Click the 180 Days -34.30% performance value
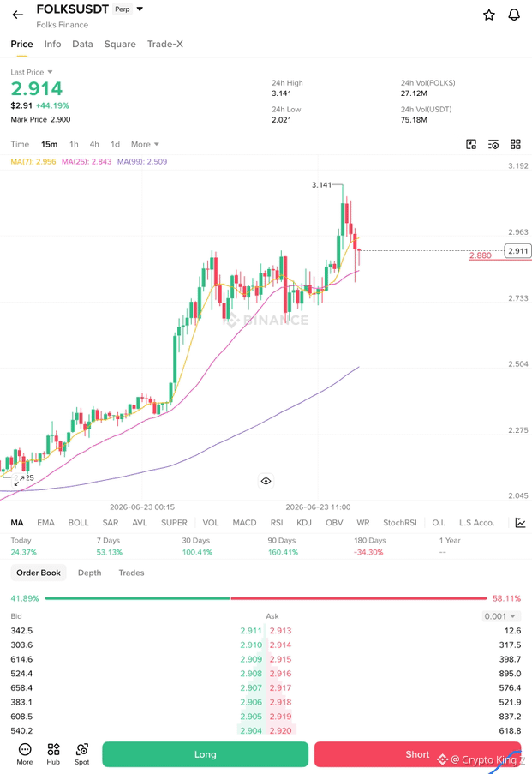Viewport: 532px width, 774px height. pyautogui.click(x=368, y=552)
